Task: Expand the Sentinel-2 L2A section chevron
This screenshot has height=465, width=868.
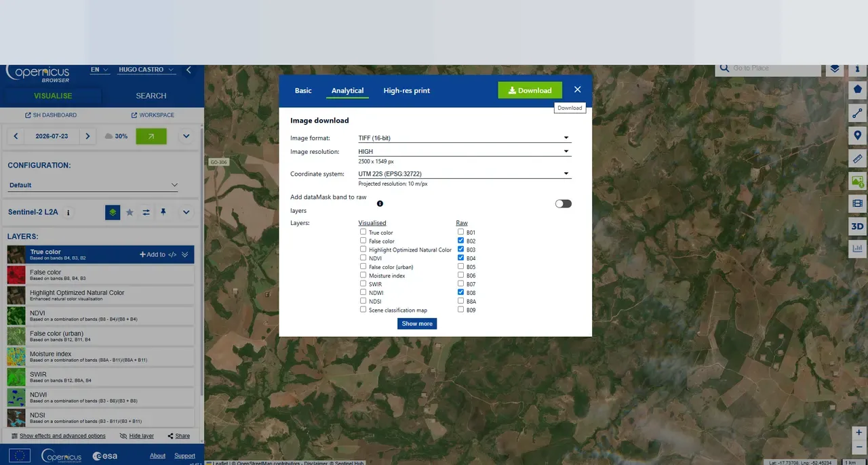Action: 186,212
